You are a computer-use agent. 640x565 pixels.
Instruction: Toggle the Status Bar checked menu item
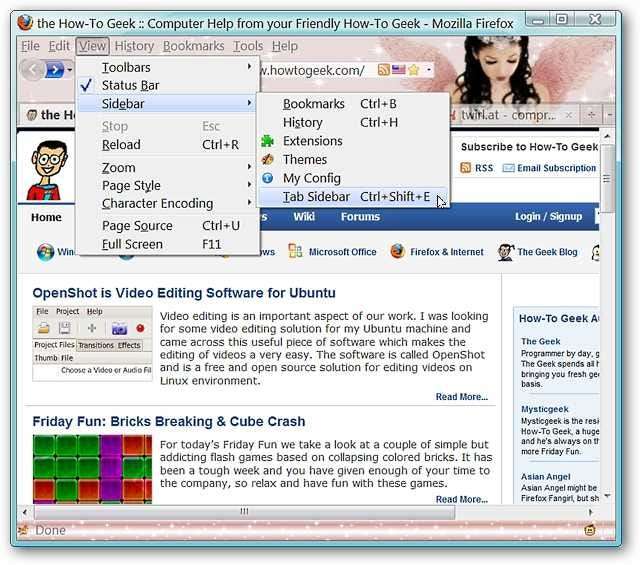pos(168,85)
